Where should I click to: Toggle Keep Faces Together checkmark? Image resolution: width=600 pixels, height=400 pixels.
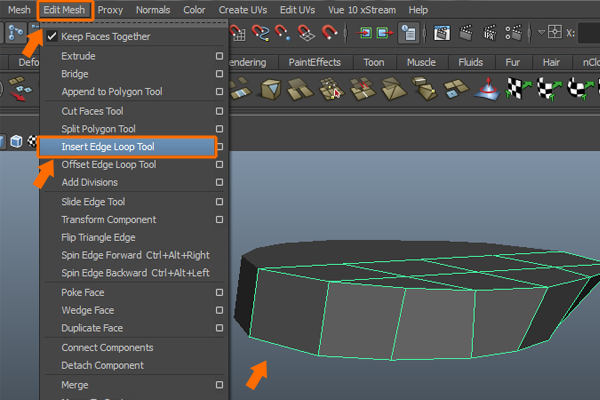coord(52,37)
